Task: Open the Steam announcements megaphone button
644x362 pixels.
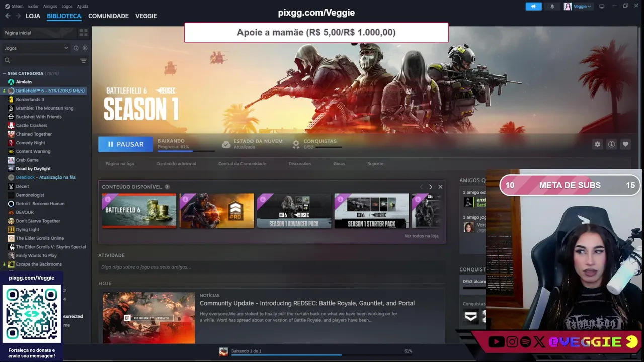Action: click(x=533, y=6)
